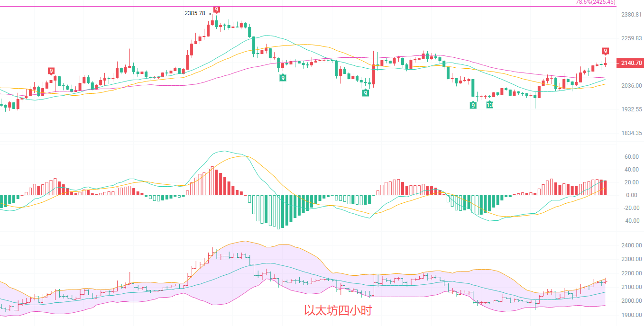Click the 2380.81 price axis label
This screenshot has width=644, height=326.
coord(631,15)
